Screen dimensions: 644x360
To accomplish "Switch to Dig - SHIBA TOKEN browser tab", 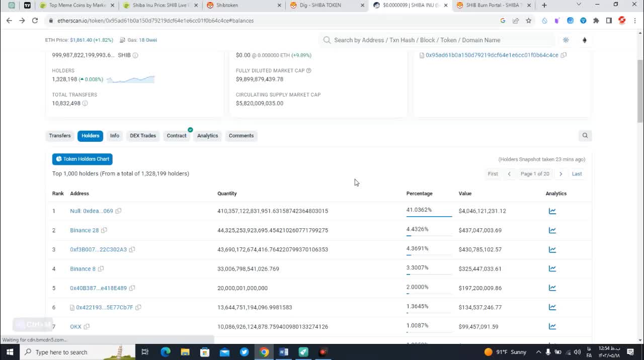I will pyautogui.click(x=326, y=5).
